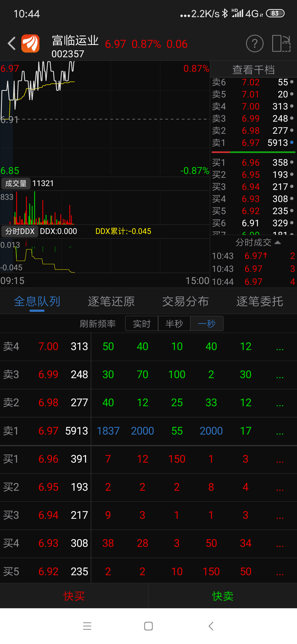Image resolution: width=297 pixels, height=644 pixels.
Task: Tap the 70 order in 卖3 queue
Action: pos(142,375)
